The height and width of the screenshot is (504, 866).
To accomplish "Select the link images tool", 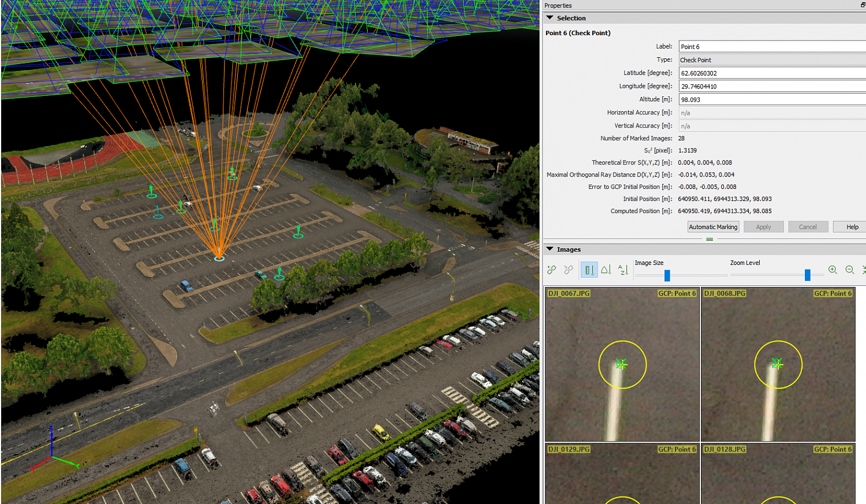I will tap(551, 270).
